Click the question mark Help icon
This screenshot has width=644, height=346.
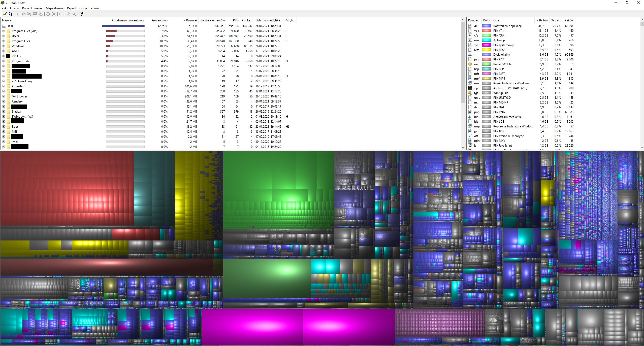(x=82, y=14)
